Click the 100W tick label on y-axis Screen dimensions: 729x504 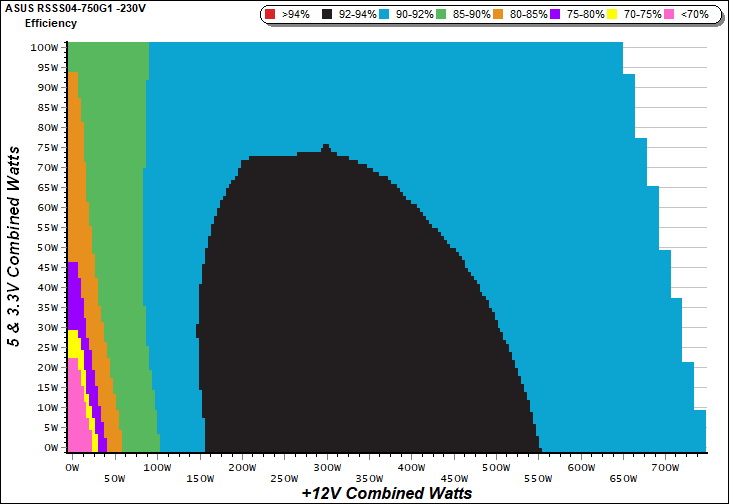[x=43, y=47]
